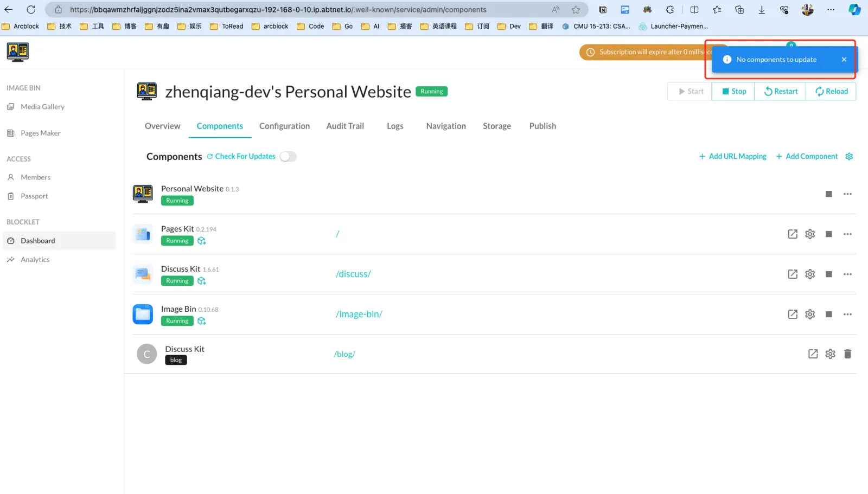
Task: Open settings gear for Discuss Kit 1.6.61
Action: [x=810, y=274]
